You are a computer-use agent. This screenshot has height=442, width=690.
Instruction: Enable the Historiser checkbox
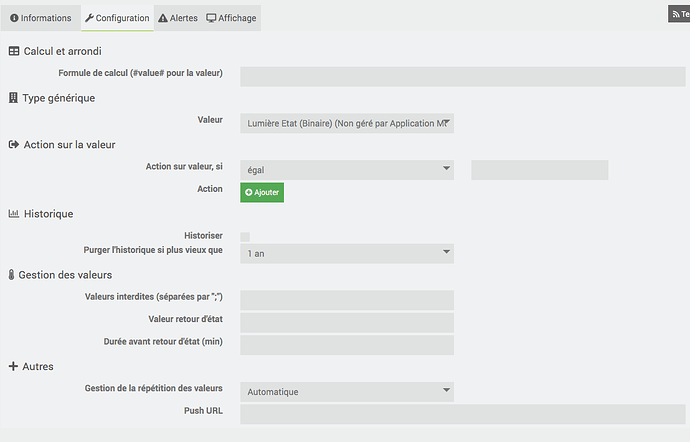coord(245,236)
